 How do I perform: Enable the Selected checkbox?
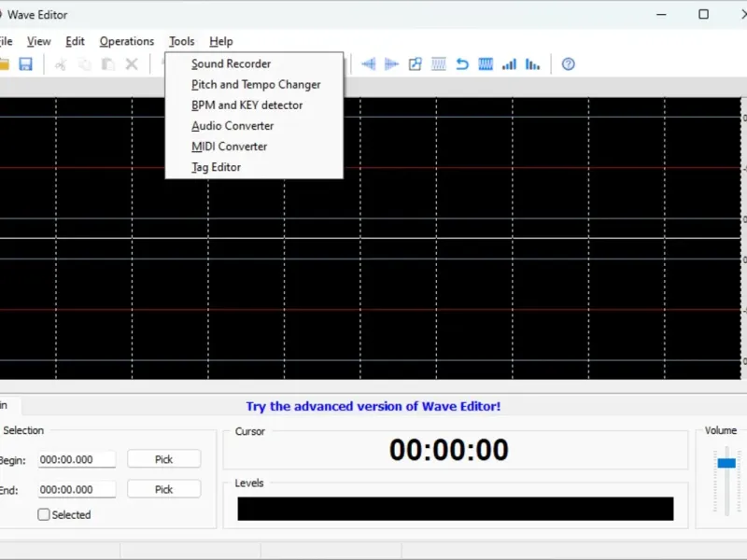(x=44, y=514)
